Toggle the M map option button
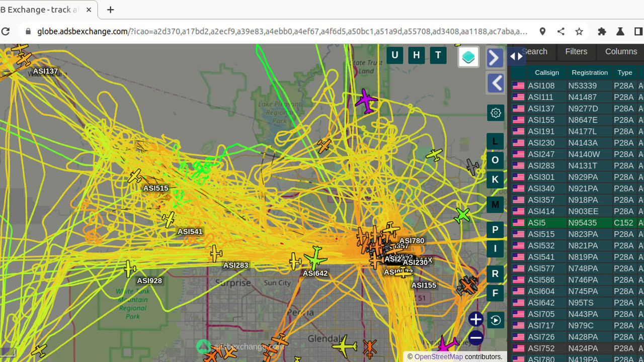 click(495, 205)
